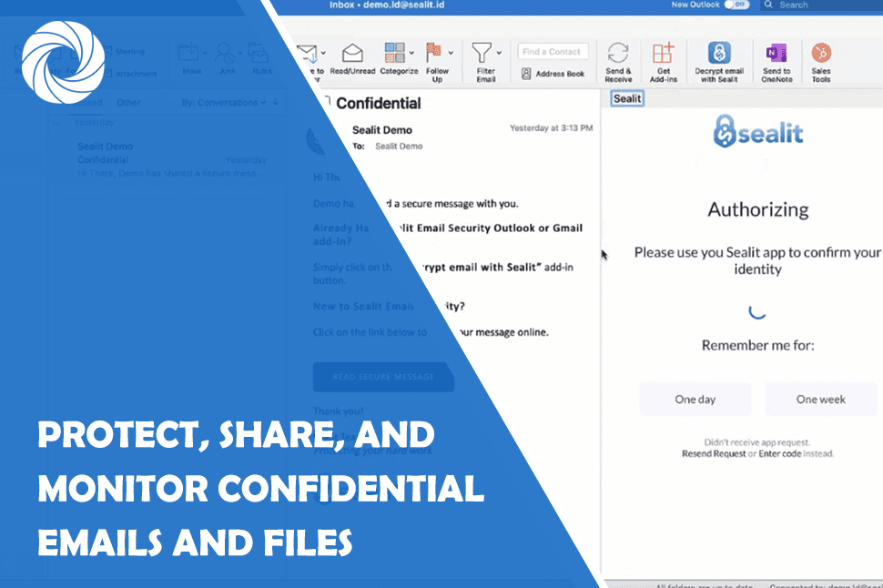Screen dimensions: 883x588
Task: Click Send to OneNote icon
Action: [776, 53]
